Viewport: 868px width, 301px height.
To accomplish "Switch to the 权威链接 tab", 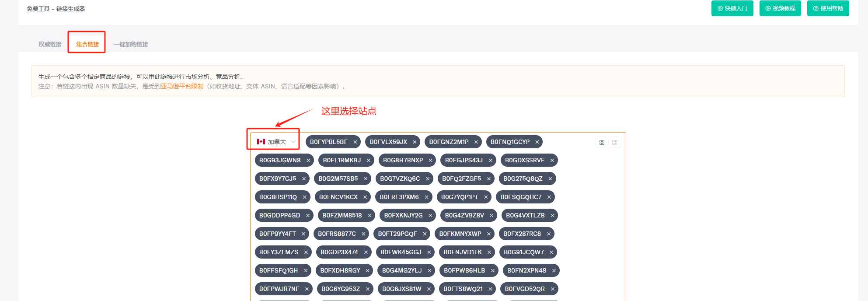I will 50,44.
